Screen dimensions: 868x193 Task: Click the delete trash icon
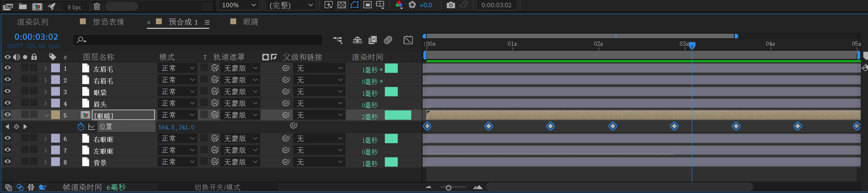pos(97,6)
